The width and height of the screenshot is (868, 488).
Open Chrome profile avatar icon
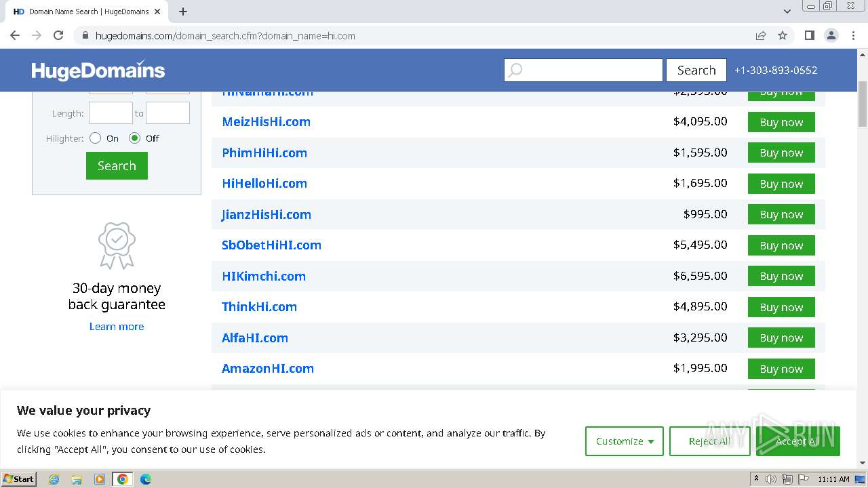coord(831,36)
